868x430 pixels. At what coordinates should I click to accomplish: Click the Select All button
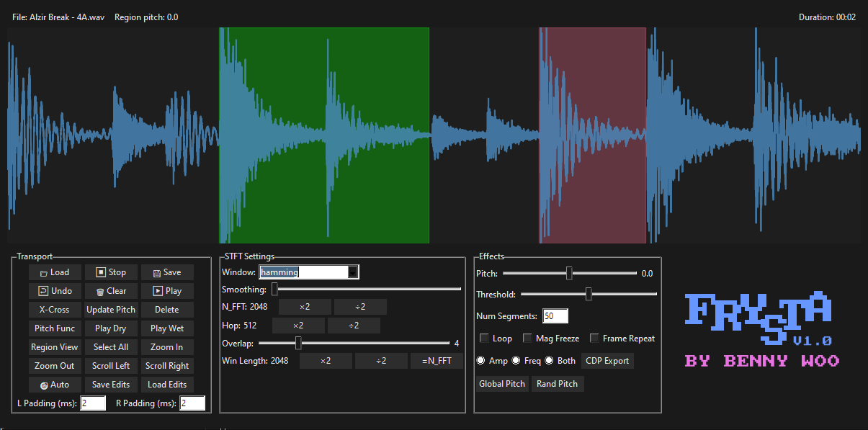click(x=111, y=347)
